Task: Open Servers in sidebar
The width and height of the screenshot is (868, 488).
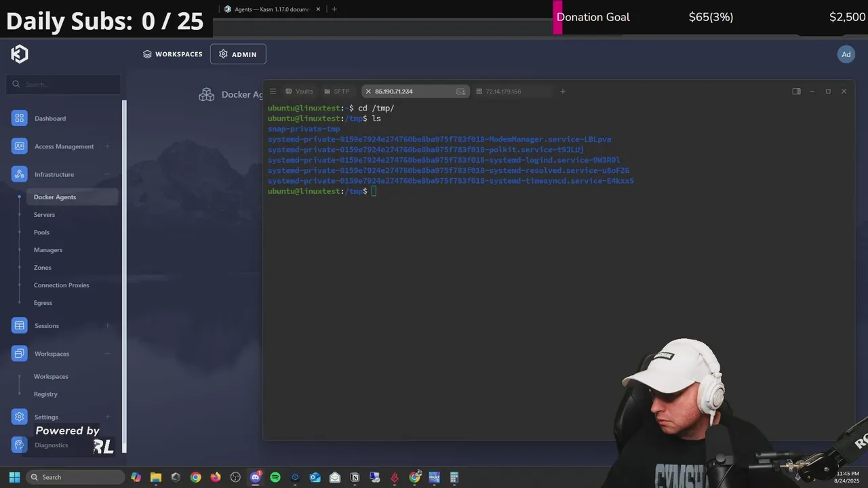Action: (44, 215)
